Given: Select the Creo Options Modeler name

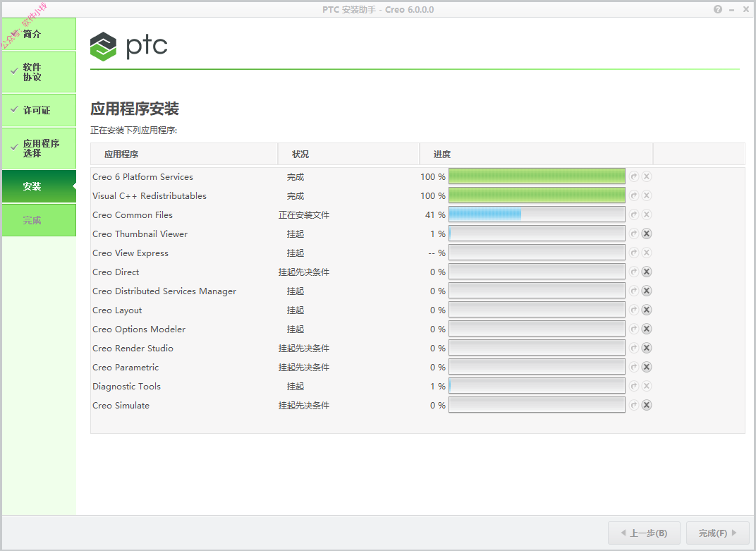Looking at the screenshot, I should pyautogui.click(x=139, y=329).
